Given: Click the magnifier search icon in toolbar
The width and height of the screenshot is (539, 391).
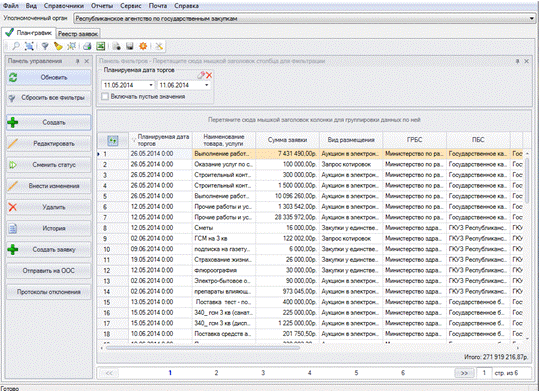Looking at the screenshot, I should click(16, 46).
